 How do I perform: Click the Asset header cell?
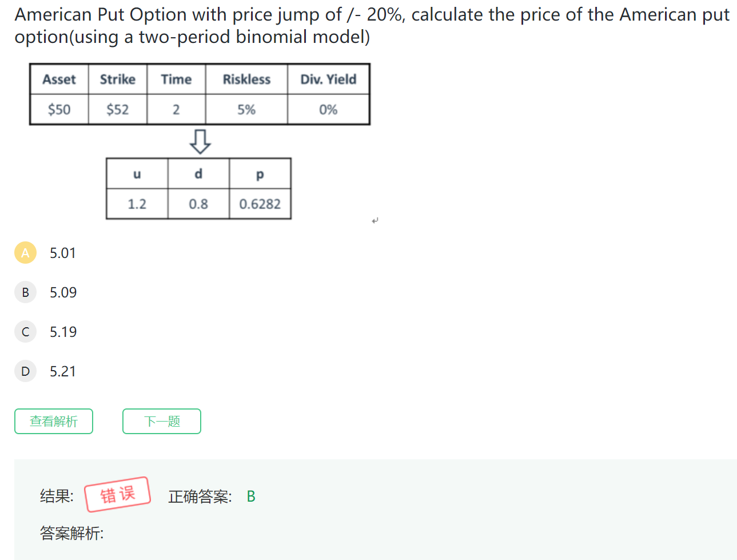[59, 80]
